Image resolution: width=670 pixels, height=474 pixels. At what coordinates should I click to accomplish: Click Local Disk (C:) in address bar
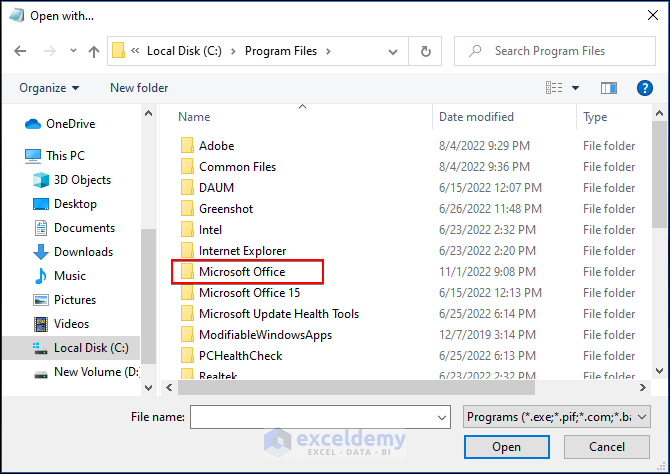point(184,51)
